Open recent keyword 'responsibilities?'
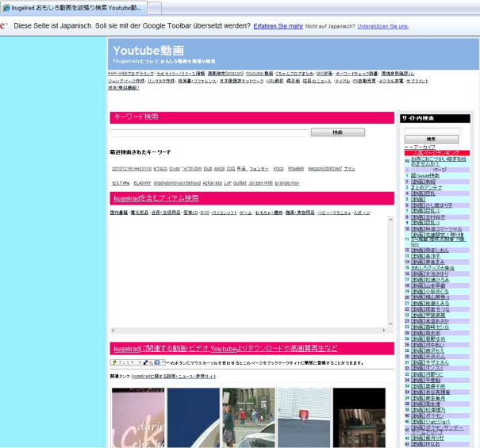Image resolution: width=480 pixels, height=448 pixels. (x=324, y=169)
